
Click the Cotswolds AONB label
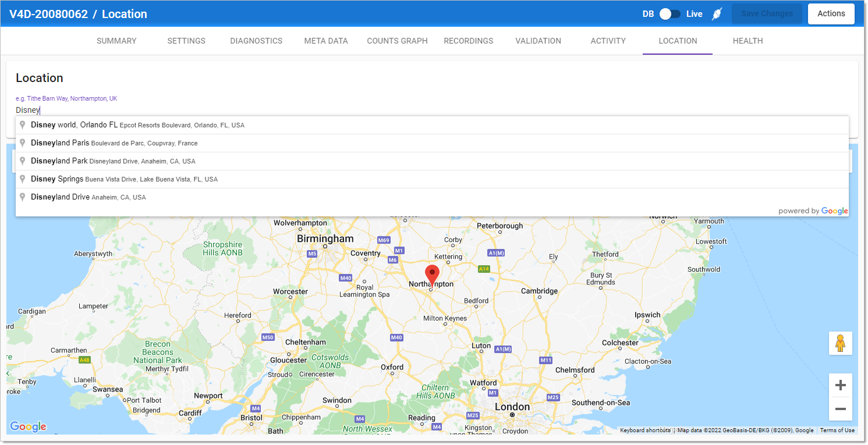(330, 361)
